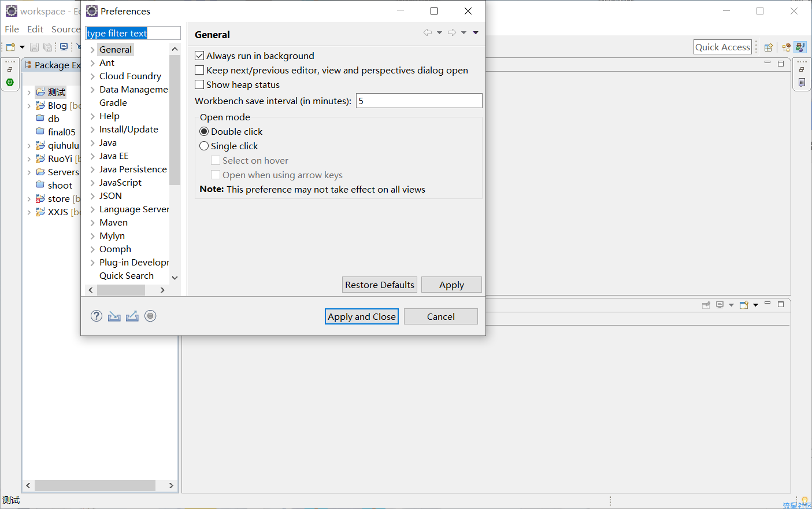The height and width of the screenshot is (509, 812).
Task: Open the File menu
Action: point(12,29)
